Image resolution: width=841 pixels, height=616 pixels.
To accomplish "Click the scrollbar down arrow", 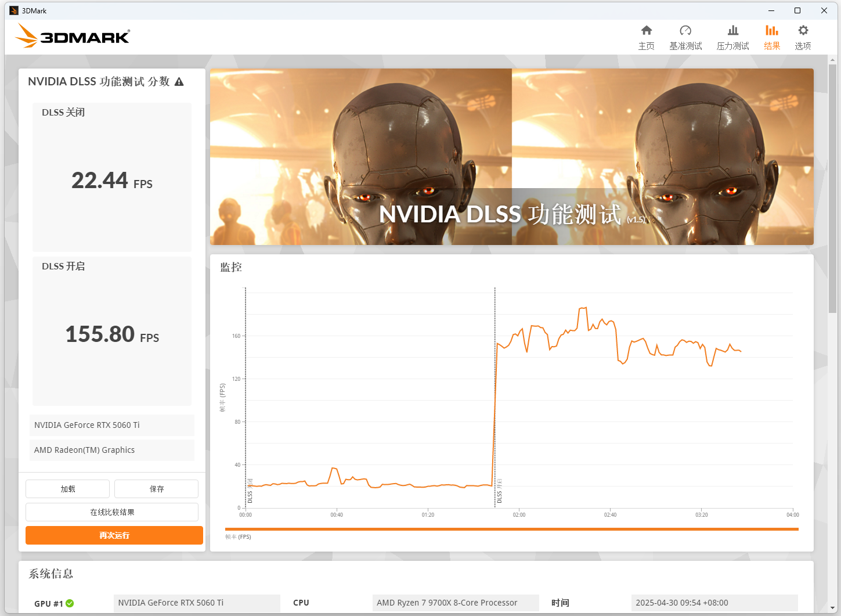I will coord(833,608).
